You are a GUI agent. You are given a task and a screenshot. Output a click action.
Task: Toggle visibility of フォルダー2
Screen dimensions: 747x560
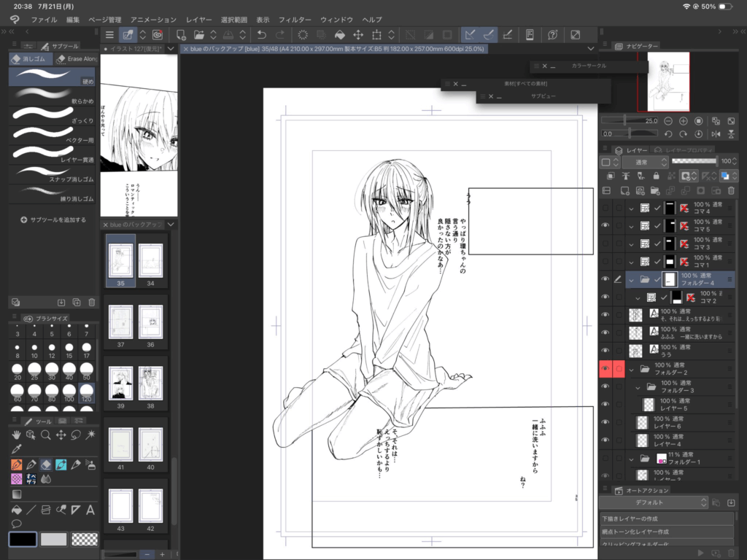tap(605, 370)
